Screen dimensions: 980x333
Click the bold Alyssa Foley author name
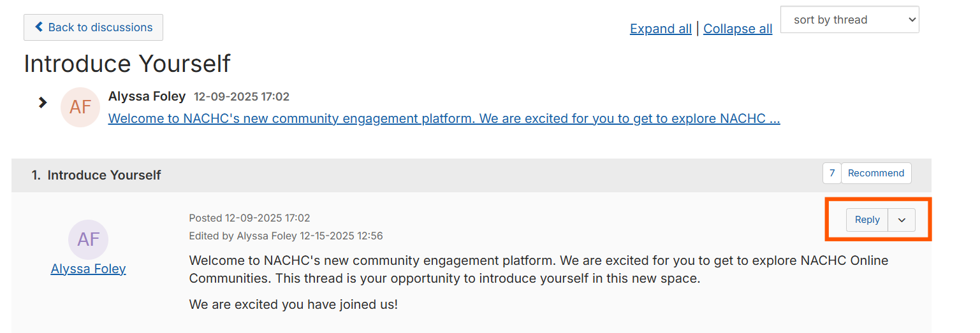coord(147,97)
